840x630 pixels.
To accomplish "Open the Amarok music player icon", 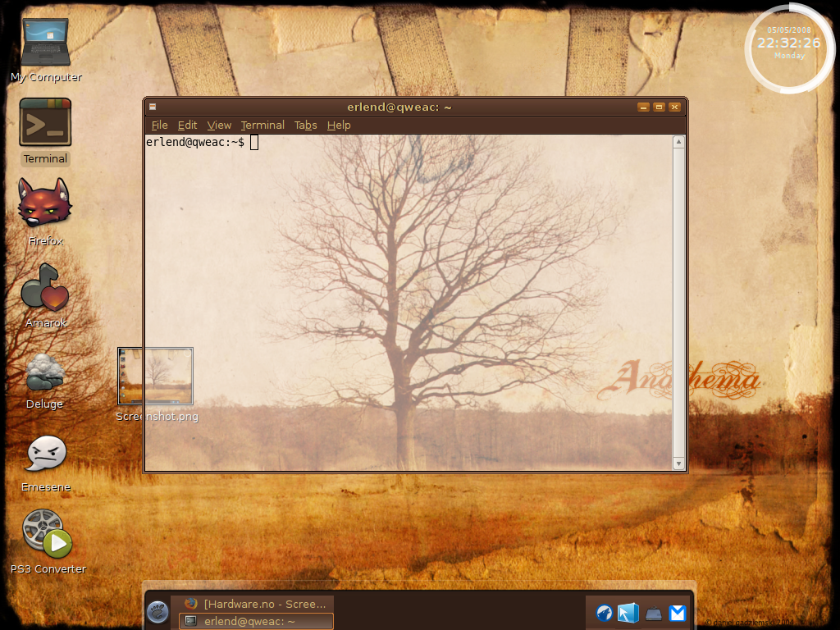I will click(x=45, y=287).
